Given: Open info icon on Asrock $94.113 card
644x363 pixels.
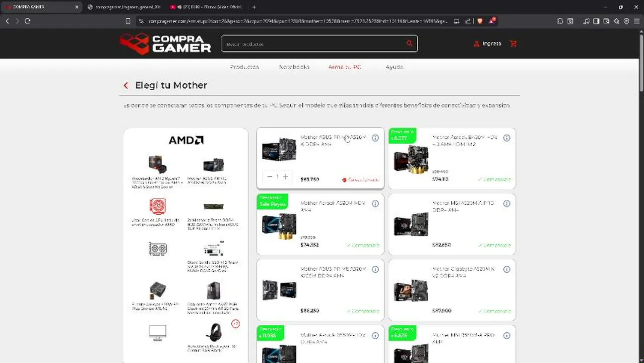Looking at the screenshot, I should [506, 138].
